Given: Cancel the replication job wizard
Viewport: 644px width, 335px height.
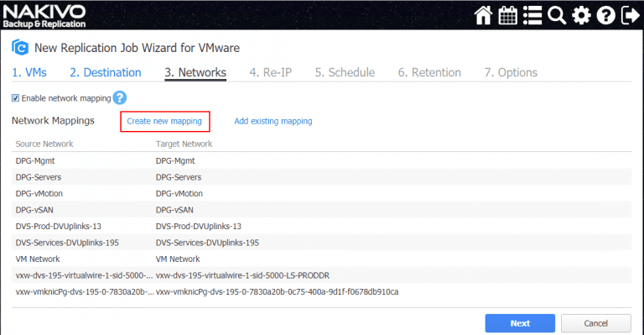Looking at the screenshot, I should click(595, 323).
